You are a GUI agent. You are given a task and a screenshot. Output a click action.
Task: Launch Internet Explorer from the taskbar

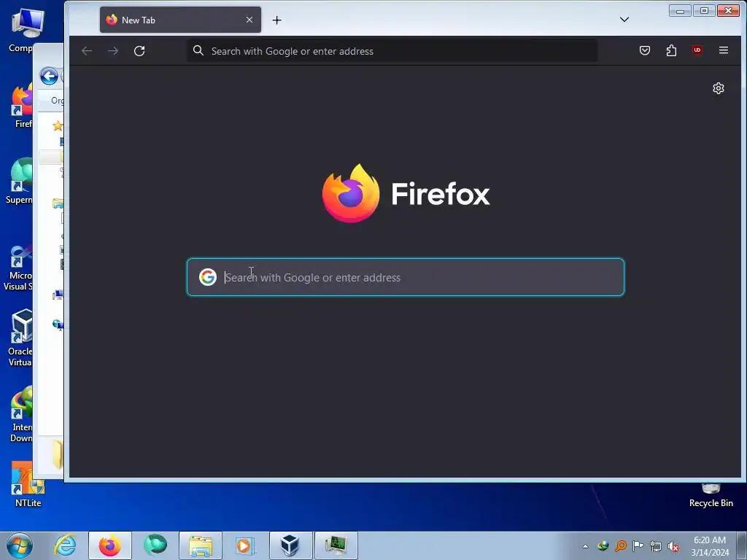pos(65,545)
